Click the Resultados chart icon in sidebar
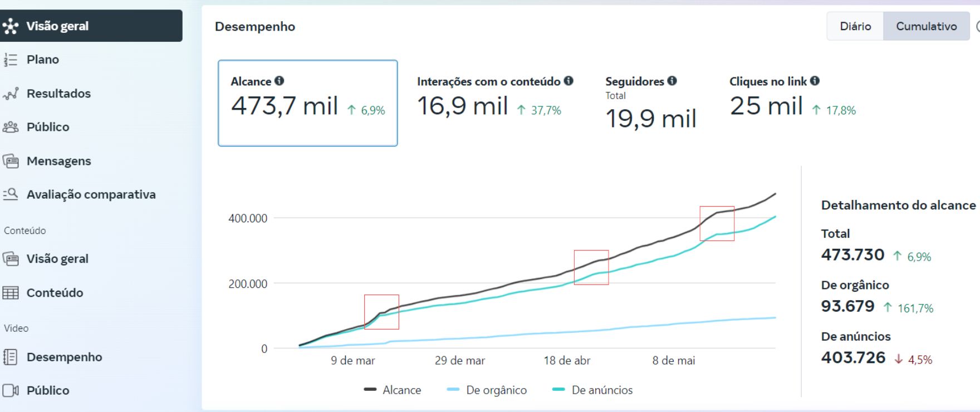The width and height of the screenshot is (980, 412). (x=11, y=94)
